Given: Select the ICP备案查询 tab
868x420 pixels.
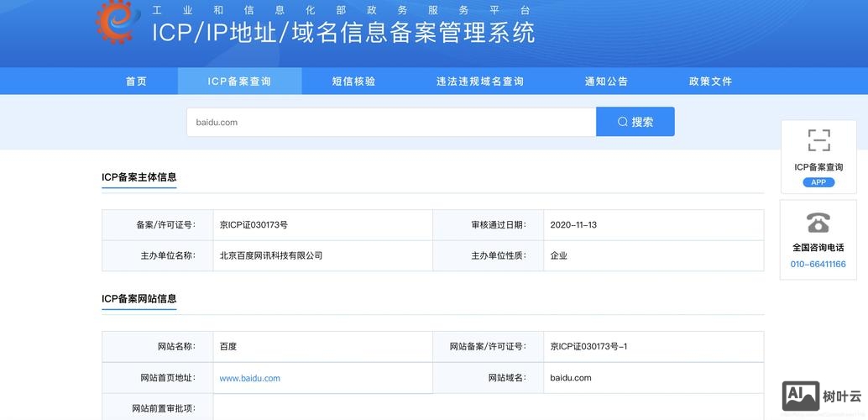Looking at the screenshot, I should (x=240, y=81).
